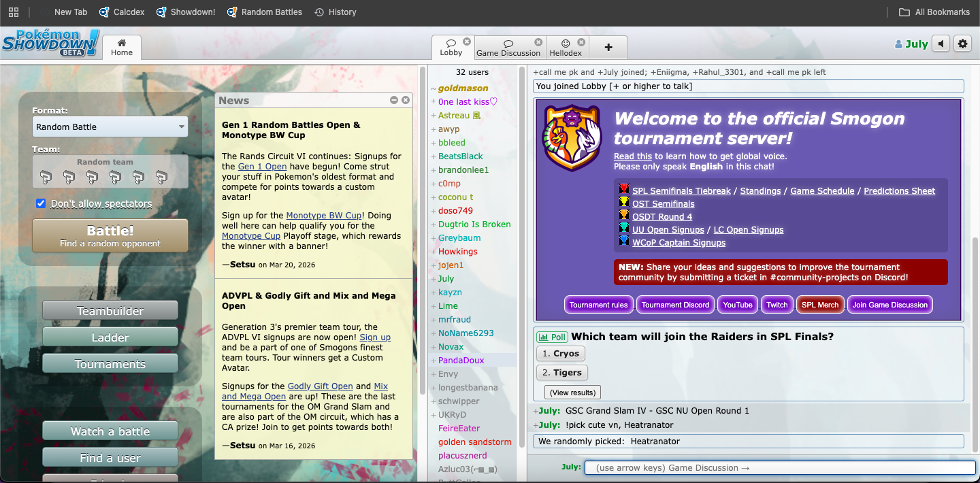The height and width of the screenshot is (483, 980).
Task: Close the Game Discussion tab
Action: [x=539, y=42]
